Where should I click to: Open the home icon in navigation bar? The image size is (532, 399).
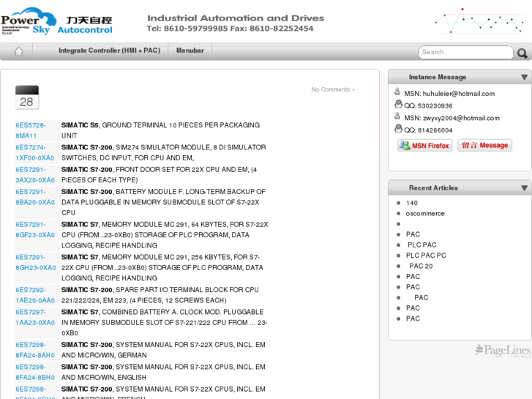(x=19, y=51)
